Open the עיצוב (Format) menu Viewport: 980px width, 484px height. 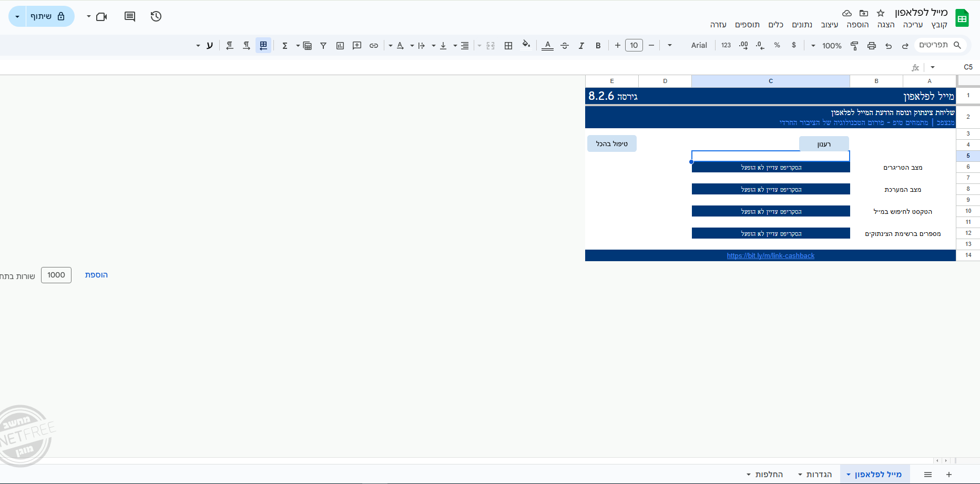click(x=830, y=25)
